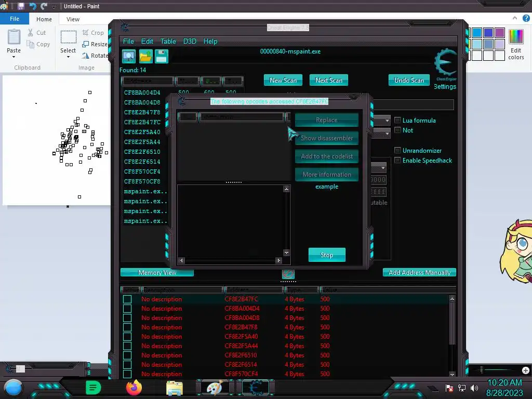Pick the indigo swatch in Paint
Image resolution: width=532 pixels, height=399 pixels.
(488, 33)
